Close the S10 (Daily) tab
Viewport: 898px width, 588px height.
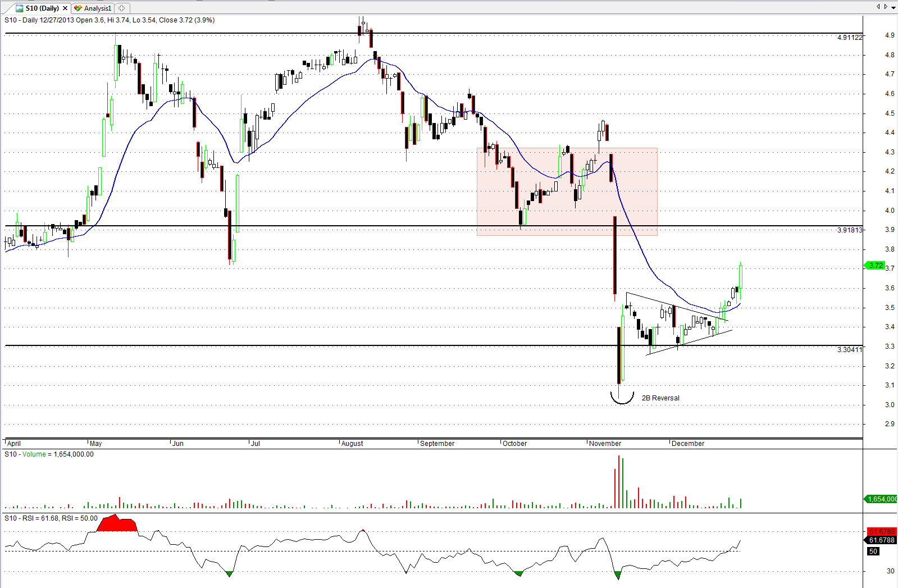tap(65, 8)
